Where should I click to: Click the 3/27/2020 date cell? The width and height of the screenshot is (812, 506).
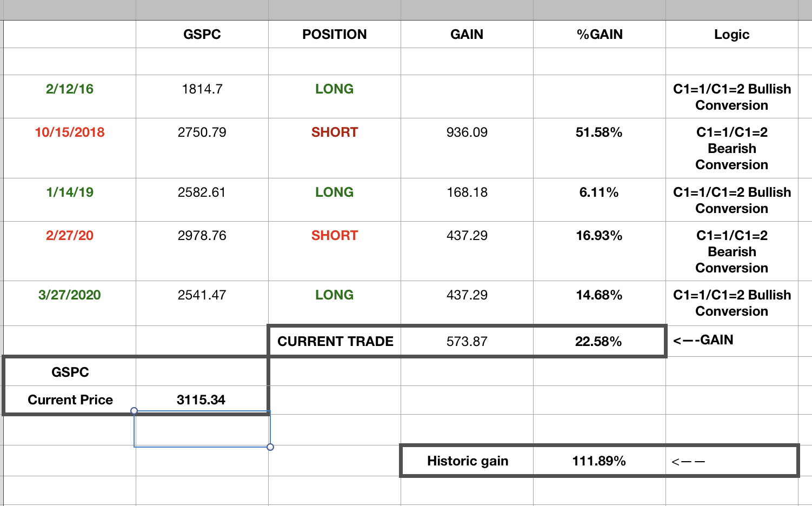70,295
